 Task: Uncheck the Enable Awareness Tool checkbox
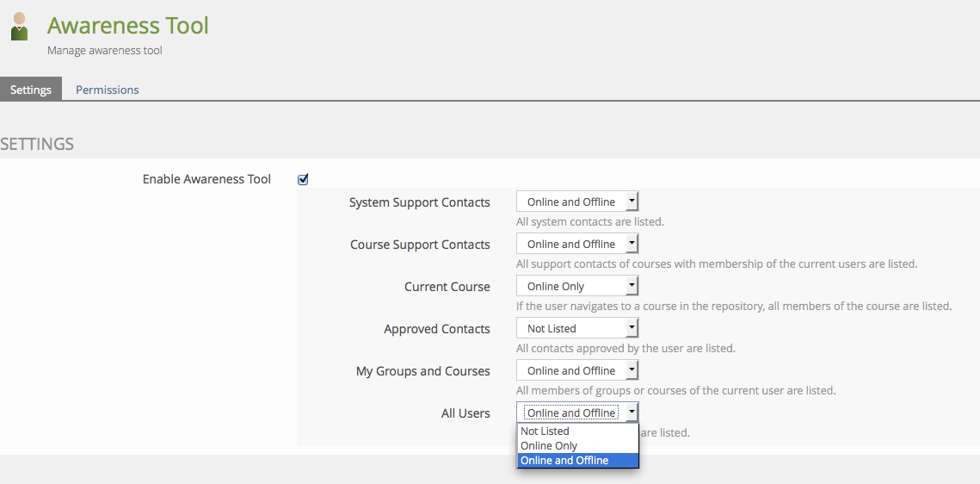coord(303,179)
